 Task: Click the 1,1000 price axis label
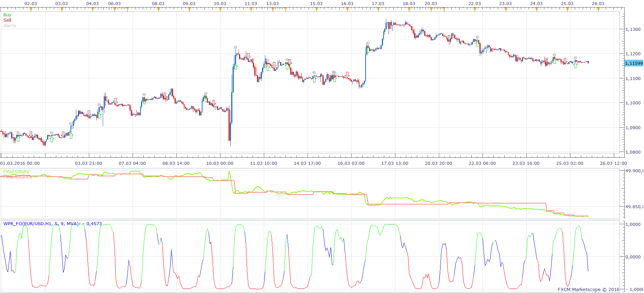click(633, 103)
